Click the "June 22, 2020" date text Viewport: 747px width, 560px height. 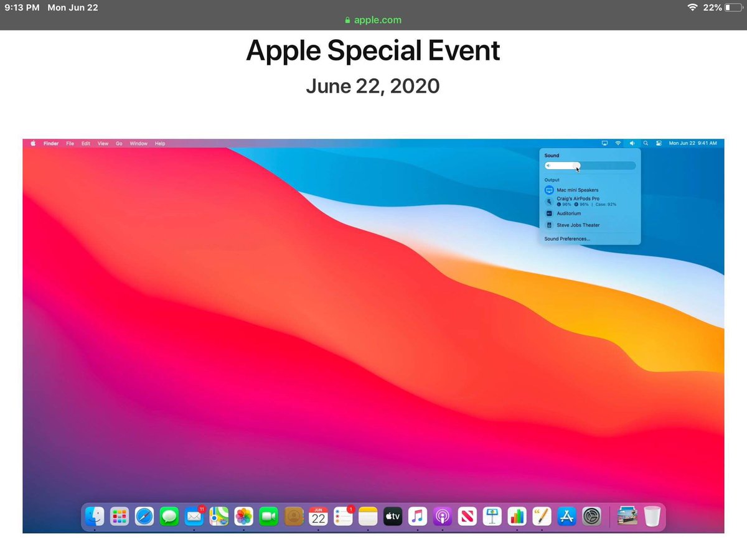373,86
